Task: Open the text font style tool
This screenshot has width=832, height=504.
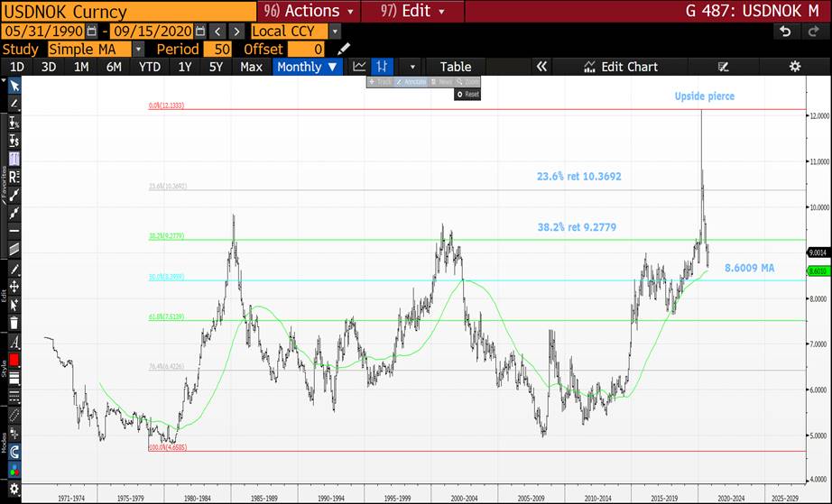Action: click(14, 343)
